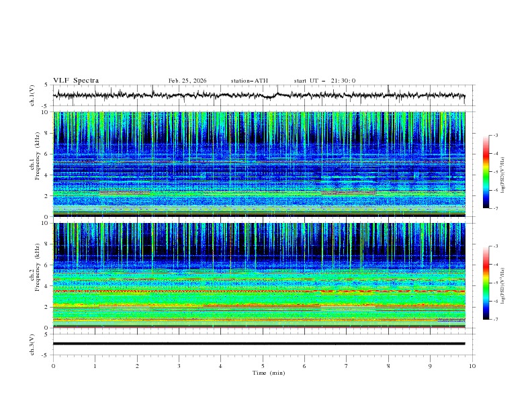The image size is (532, 411).
Task: Click the "-4" tick on ch.2 colorbar
Action: pyautogui.click(x=495, y=265)
